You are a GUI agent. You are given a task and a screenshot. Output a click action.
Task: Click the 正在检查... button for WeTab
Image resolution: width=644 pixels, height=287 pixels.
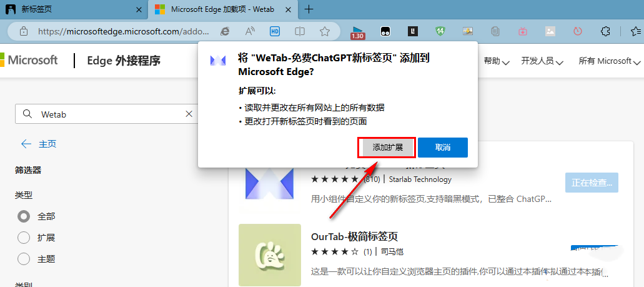click(592, 183)
